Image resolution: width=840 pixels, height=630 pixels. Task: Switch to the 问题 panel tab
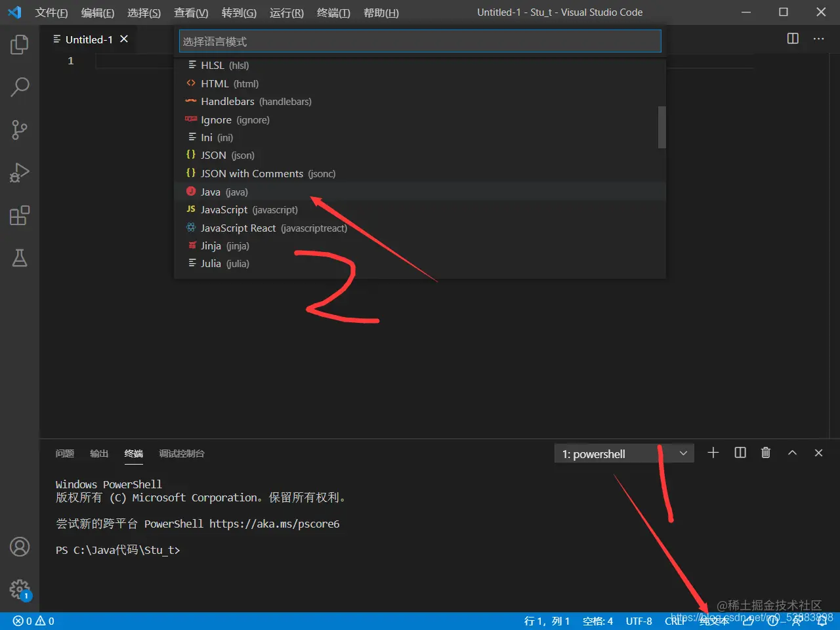tap(65, 453)
